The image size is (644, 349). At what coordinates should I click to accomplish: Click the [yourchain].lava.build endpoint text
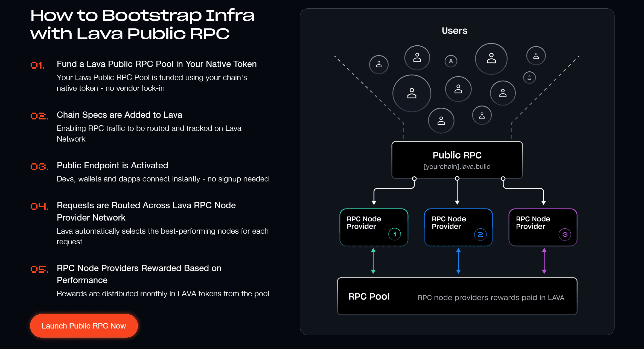coord(457,166)
